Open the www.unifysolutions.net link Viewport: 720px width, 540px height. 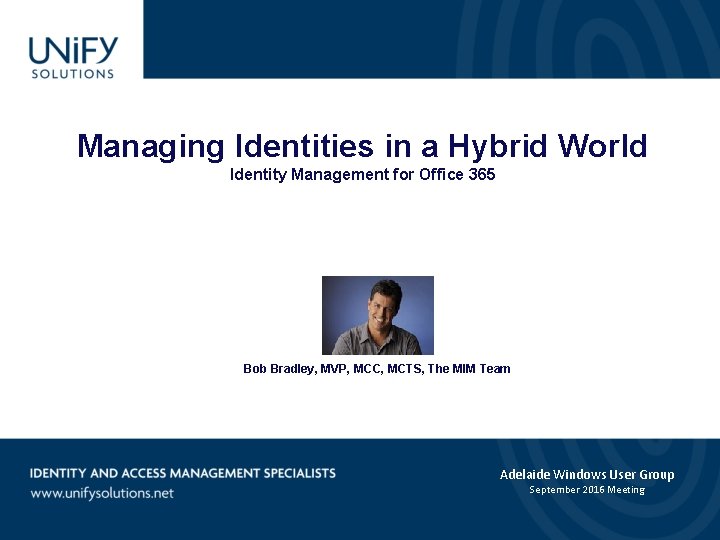coord(102,494)
